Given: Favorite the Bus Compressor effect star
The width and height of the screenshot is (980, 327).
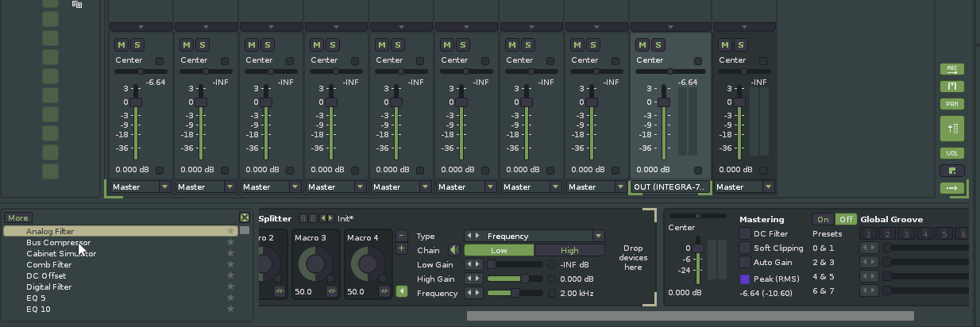Looking at the screenshot, I should pyautogui.click(x=230, y=243).
